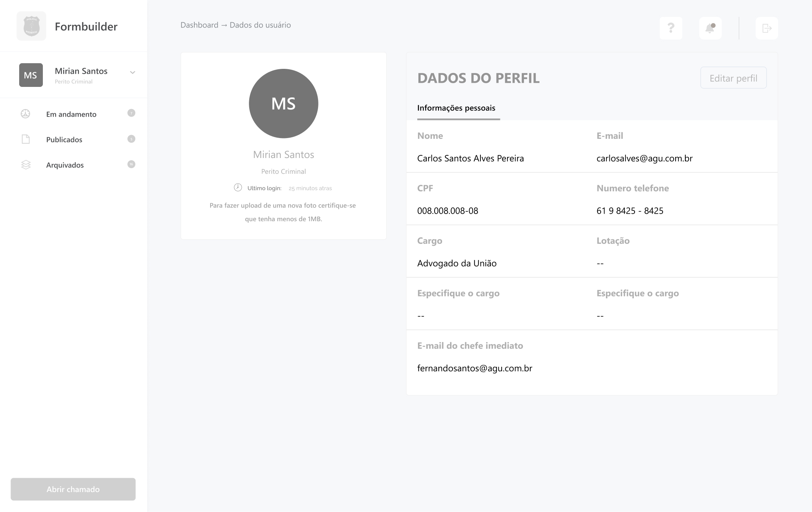Open the notifications bell

click(x=710, y=28)
